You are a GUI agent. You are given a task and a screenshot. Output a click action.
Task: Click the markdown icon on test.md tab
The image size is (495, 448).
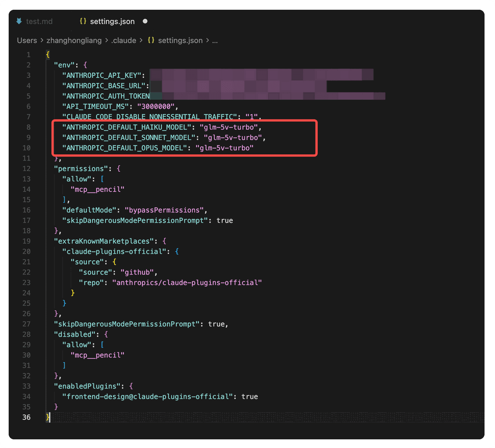tap(19, 21)
